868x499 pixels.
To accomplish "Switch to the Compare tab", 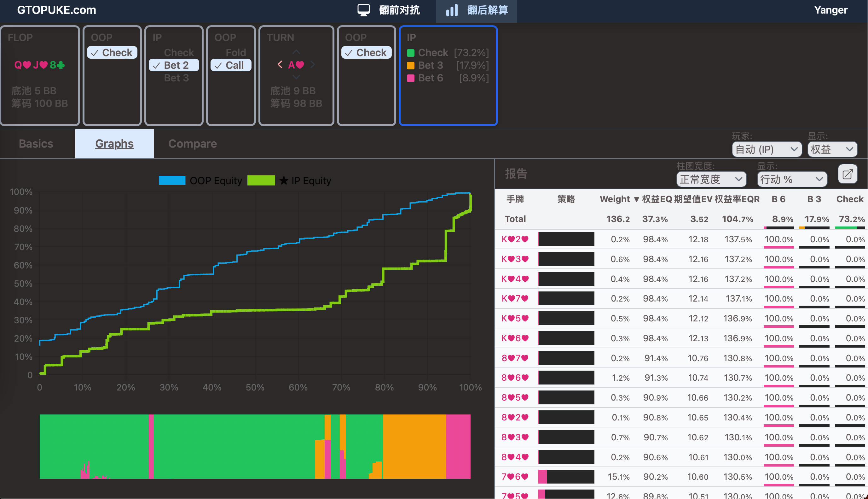I will 193,144.
